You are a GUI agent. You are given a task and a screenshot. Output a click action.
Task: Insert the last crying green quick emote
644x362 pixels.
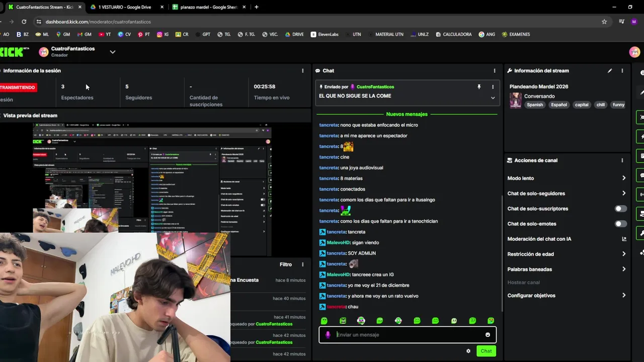point(491,321)
